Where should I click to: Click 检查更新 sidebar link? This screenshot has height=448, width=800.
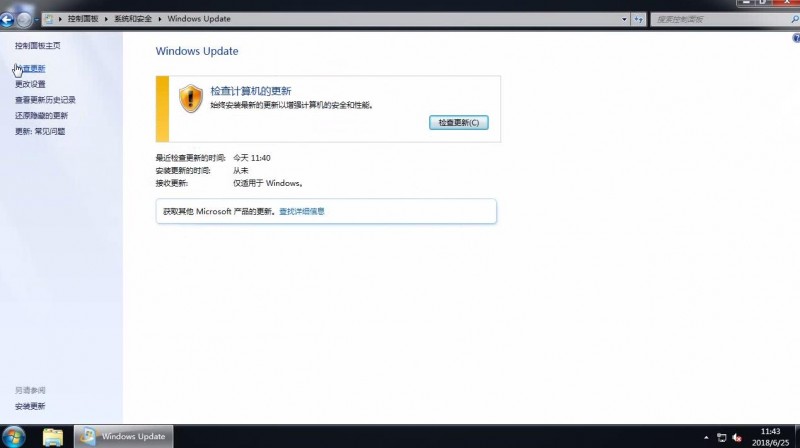(30, 68)
